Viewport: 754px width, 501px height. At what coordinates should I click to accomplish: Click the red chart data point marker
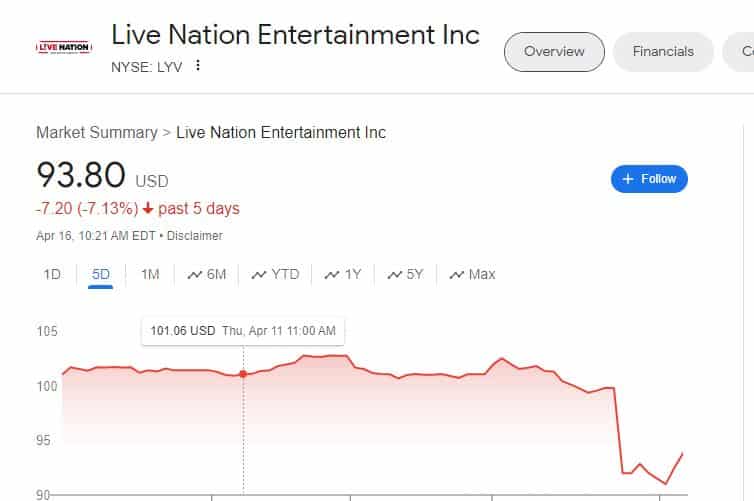(243, 374)
